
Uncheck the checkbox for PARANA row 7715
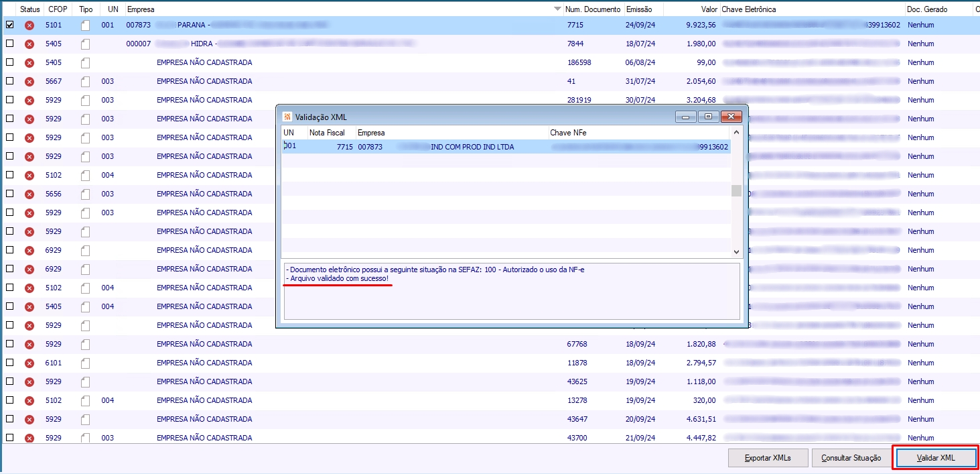click(x=9, y=25)
